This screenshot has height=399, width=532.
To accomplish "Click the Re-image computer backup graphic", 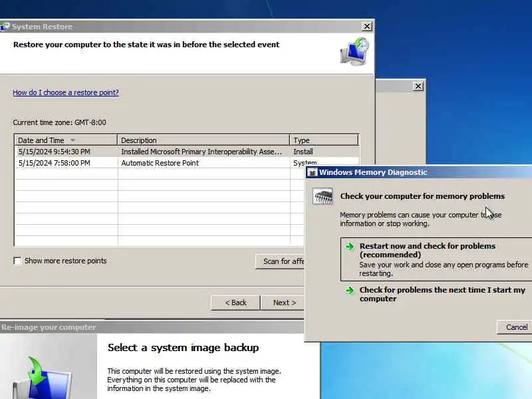I will coord(43,378).
